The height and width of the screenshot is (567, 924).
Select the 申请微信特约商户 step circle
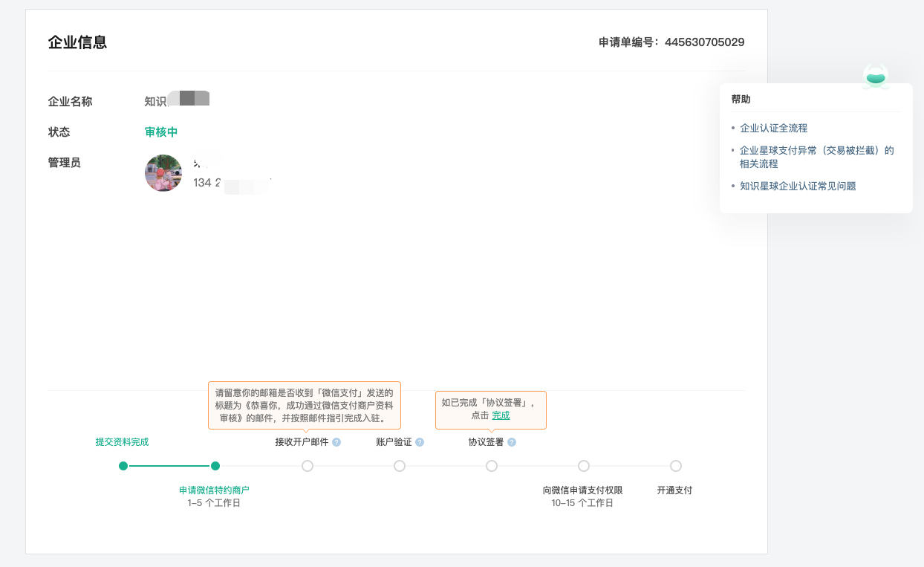coord(215,466)
